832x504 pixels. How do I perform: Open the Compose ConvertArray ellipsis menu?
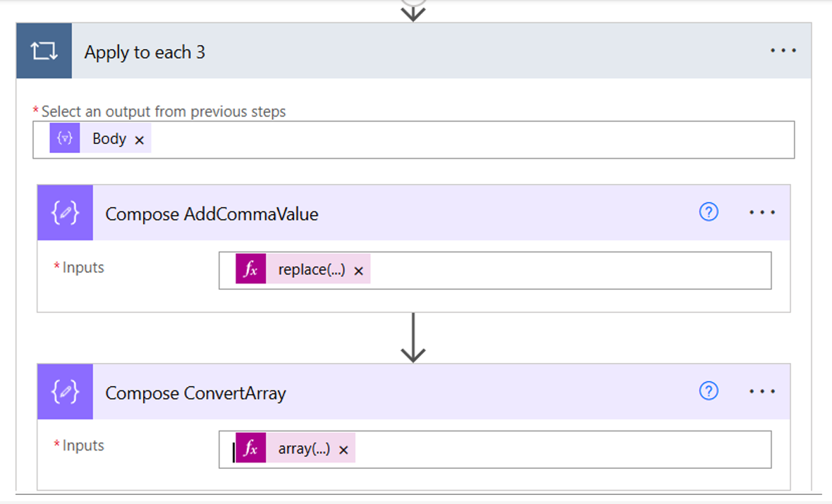pyautogui.click(x=762, y=391)
